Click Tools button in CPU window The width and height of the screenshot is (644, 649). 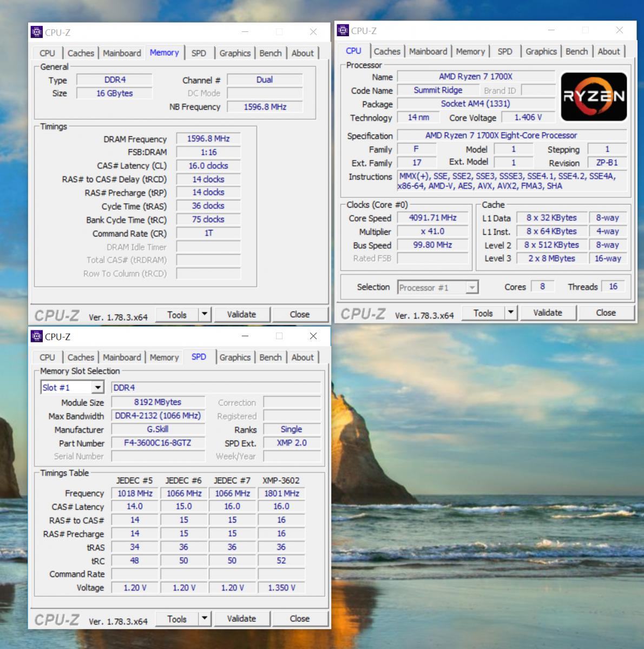tap(483, 313)
